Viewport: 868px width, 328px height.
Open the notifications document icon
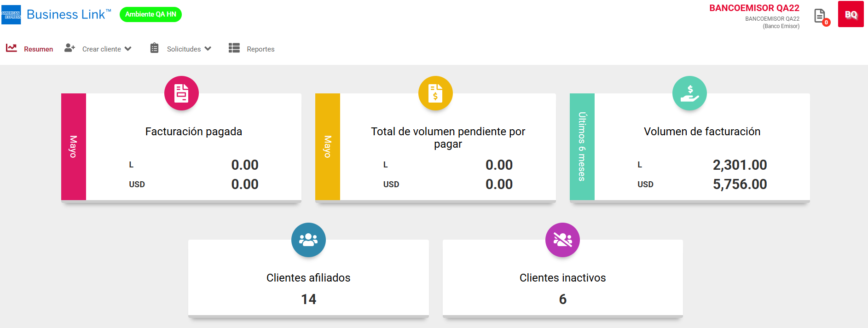click(x=819, y=16)
